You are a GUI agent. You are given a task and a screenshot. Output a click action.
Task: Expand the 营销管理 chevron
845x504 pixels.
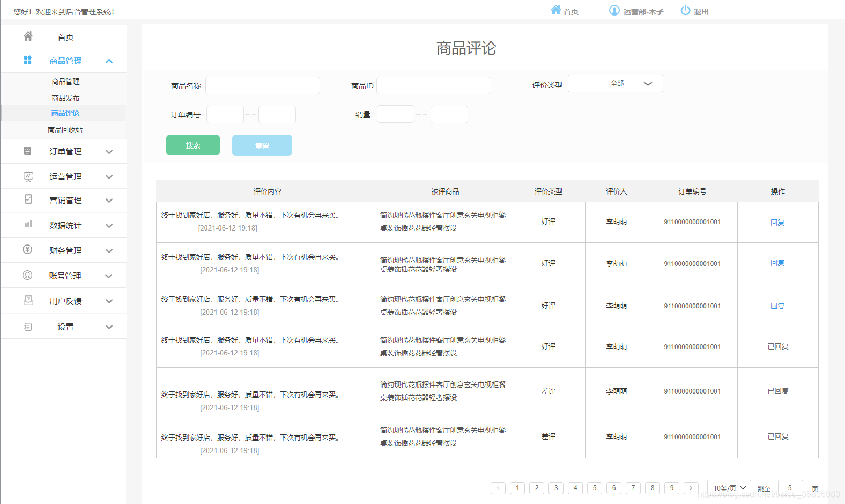click(x=109, y=201)
